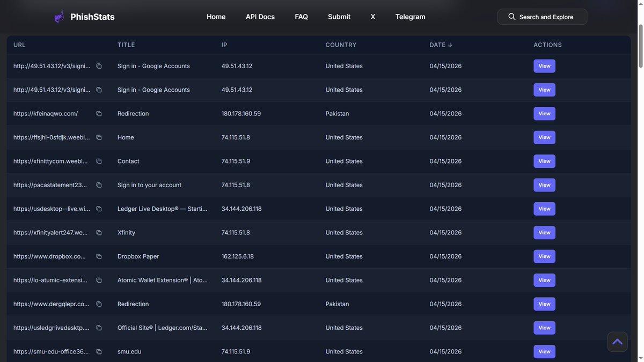Click IP 180.178.160.59 in dergqlepr row
This screenshot has width=644, height=362.
coord(241,304)
